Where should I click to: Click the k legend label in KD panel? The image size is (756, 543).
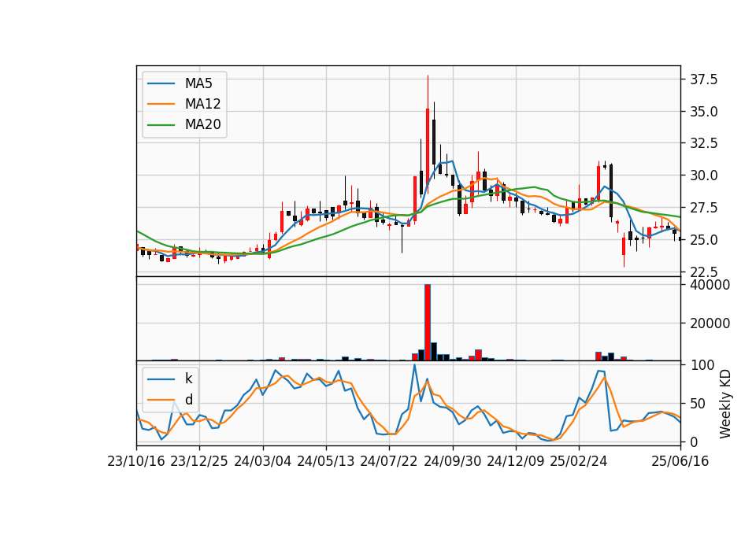tap(188, 379)
